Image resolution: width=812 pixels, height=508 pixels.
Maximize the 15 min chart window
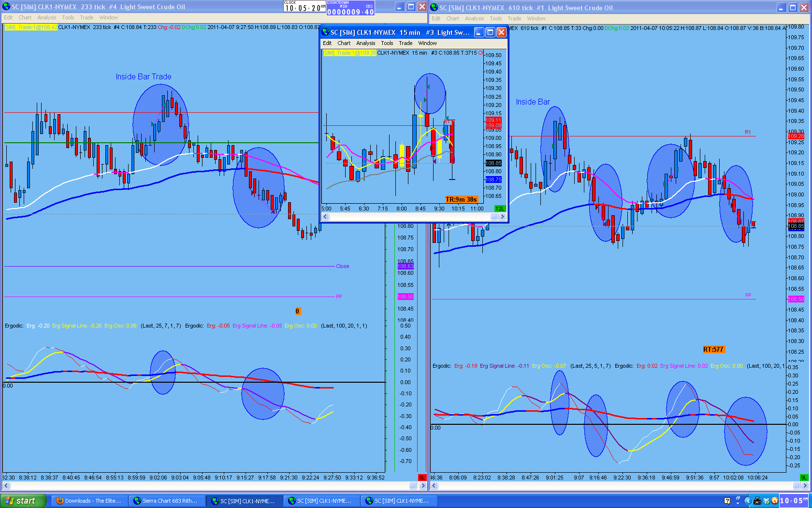coord(490,32)
